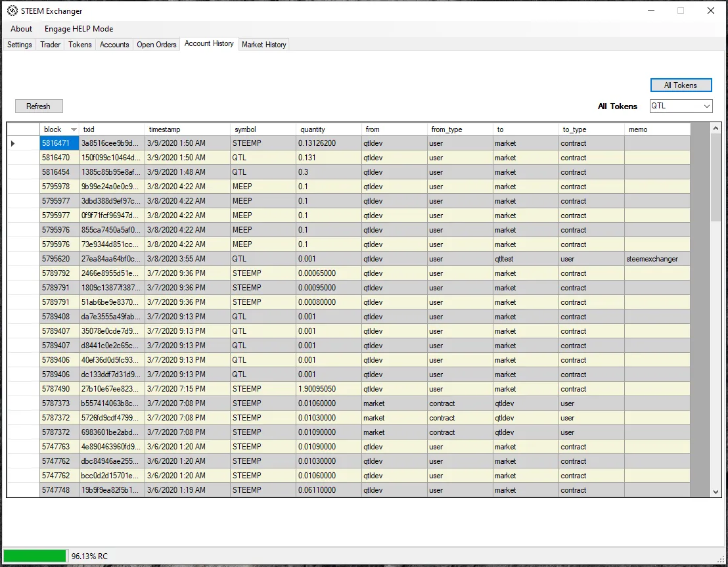
Task: Click the table vertical scrollbar thumb
Action: 716,177
